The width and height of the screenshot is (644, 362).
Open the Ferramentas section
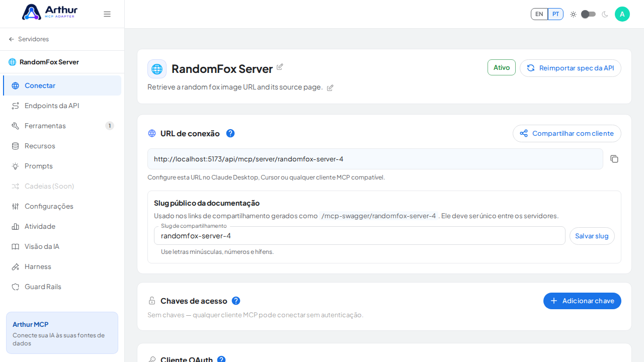(62, 126)
